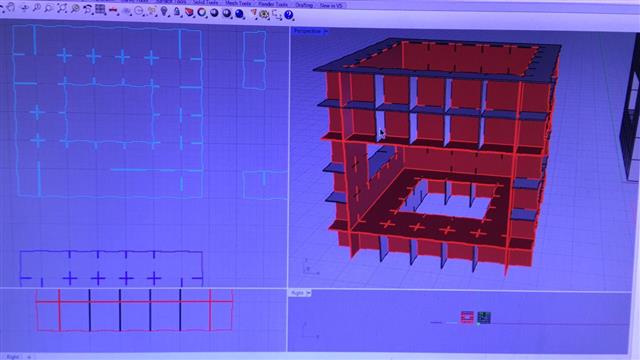Click the Zoom dynamic magnifier icon
This screenshot has width=640, height=360.
[x=37, y=8]
